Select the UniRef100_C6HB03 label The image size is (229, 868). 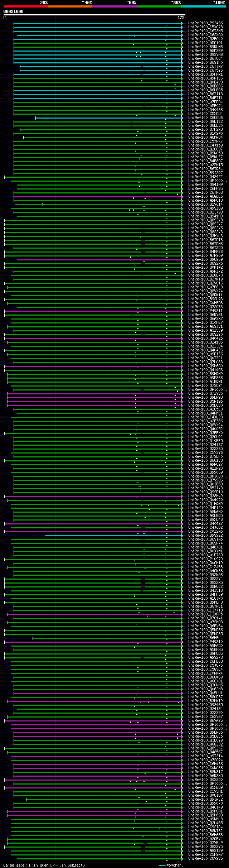pyautogui.click(x=205, y=662)
